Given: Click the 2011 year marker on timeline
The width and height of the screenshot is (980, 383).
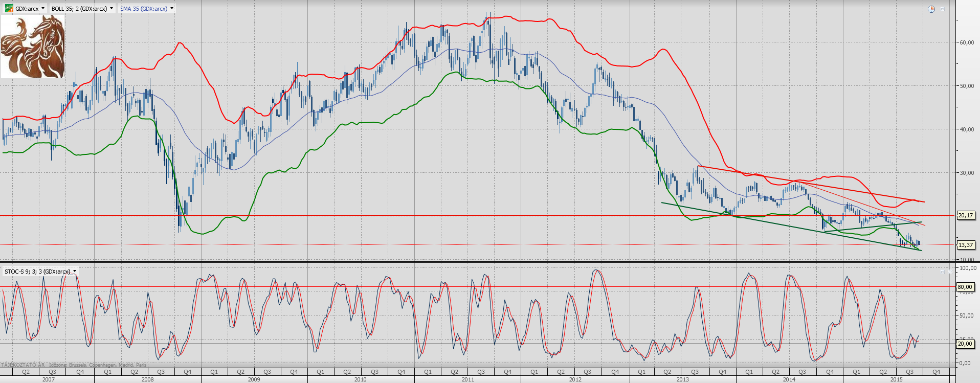Looking at the screenshot, I should click(467, 379).
